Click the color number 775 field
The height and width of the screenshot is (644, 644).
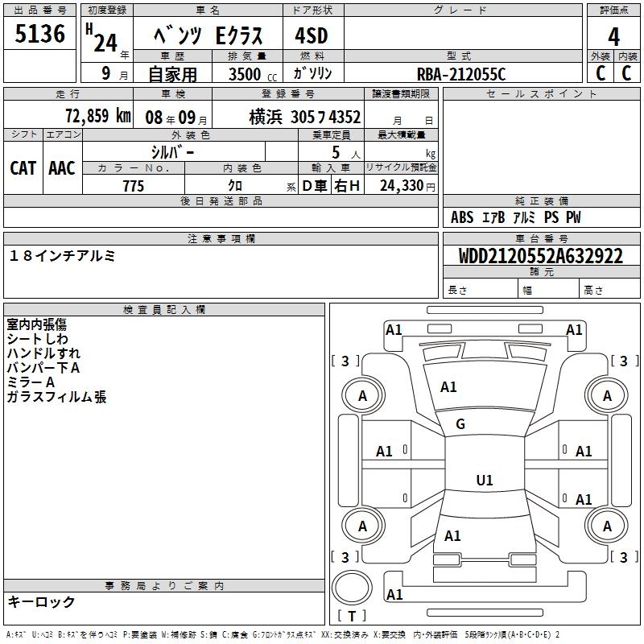133,186
